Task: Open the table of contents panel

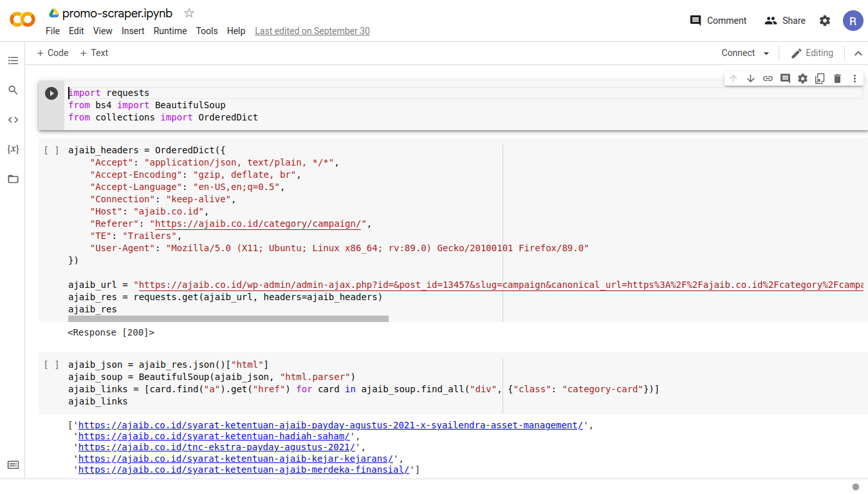Action: pos(13,61)
